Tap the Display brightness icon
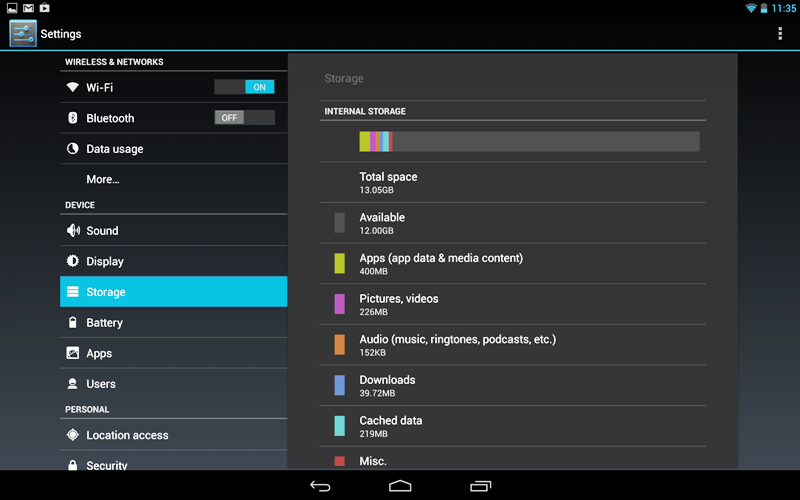Image resolution: width=800 pixels, height=500 pixels. coord(72,261)
